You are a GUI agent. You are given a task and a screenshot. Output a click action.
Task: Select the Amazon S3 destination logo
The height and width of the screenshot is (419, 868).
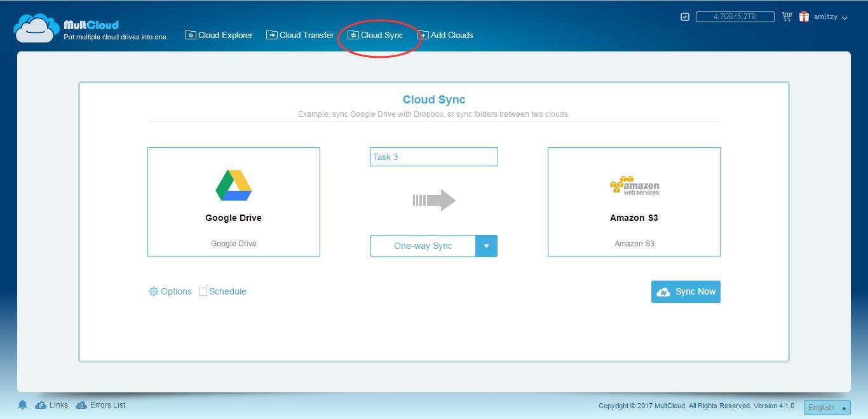(x=634, y=185)
